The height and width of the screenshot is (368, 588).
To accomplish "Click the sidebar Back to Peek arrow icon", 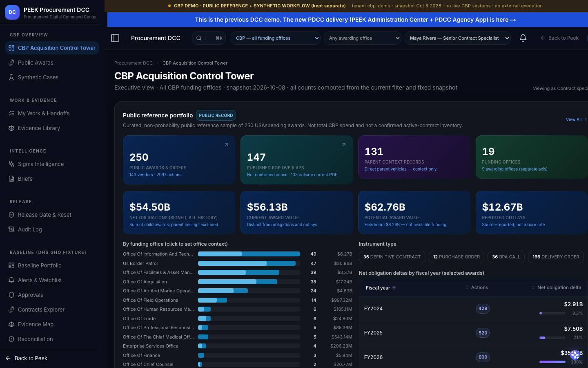I will [8, 358].
